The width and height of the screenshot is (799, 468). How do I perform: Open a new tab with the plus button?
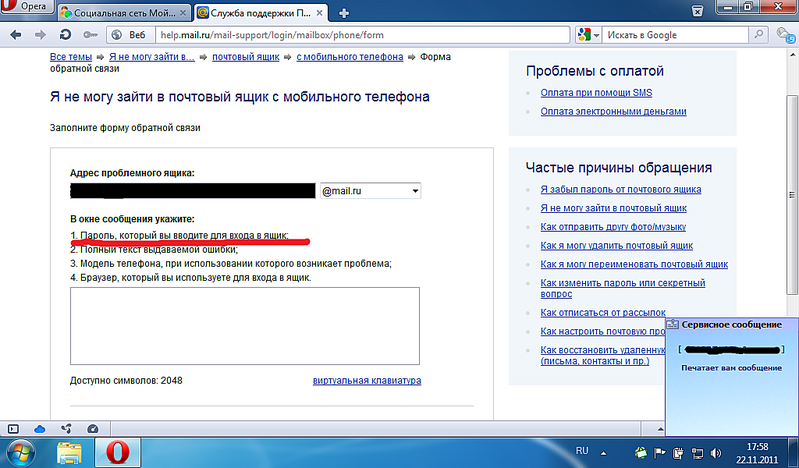tap(344, 12)
